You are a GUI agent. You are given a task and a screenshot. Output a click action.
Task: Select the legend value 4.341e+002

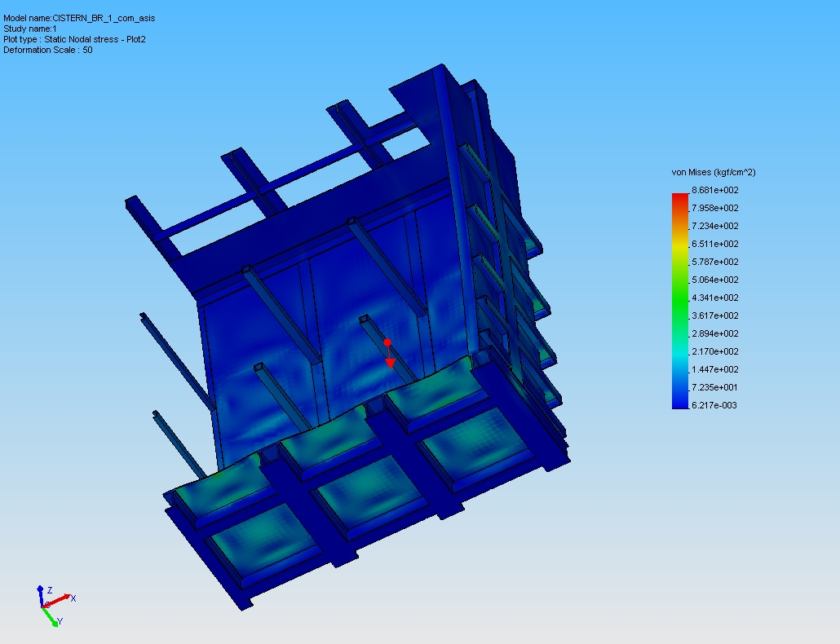[x=715, y=298]
